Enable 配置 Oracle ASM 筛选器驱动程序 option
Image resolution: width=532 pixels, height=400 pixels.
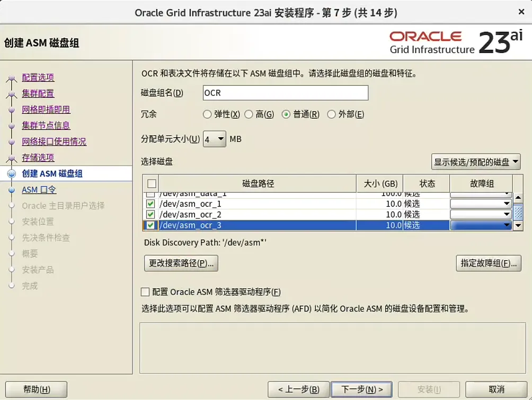coord(144,292)
